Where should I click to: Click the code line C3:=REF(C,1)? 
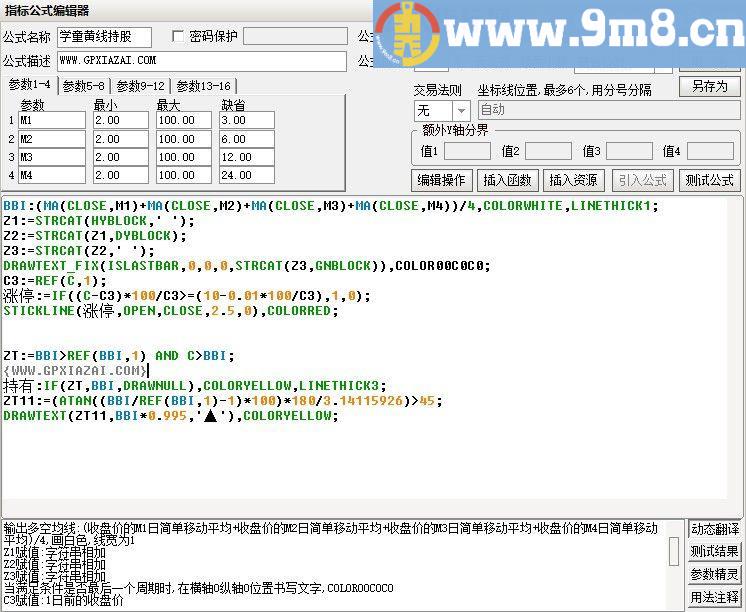(x=55, y=281)
